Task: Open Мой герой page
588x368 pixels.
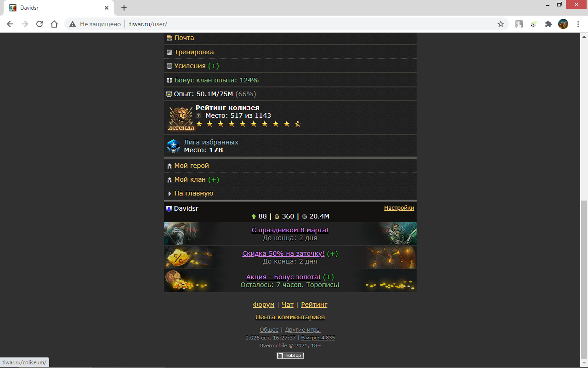Action: (x=192, y=166)
